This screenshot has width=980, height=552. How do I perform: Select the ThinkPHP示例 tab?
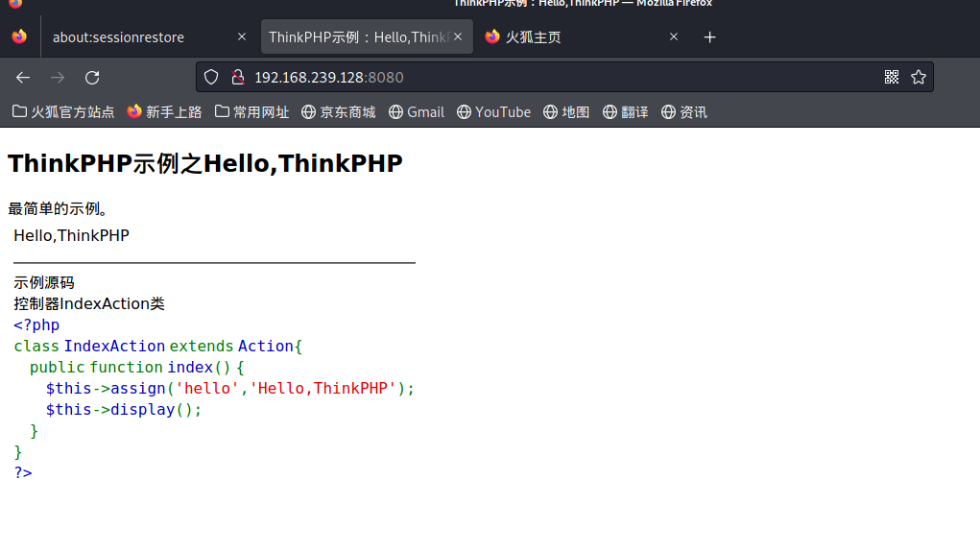(367, 36)
